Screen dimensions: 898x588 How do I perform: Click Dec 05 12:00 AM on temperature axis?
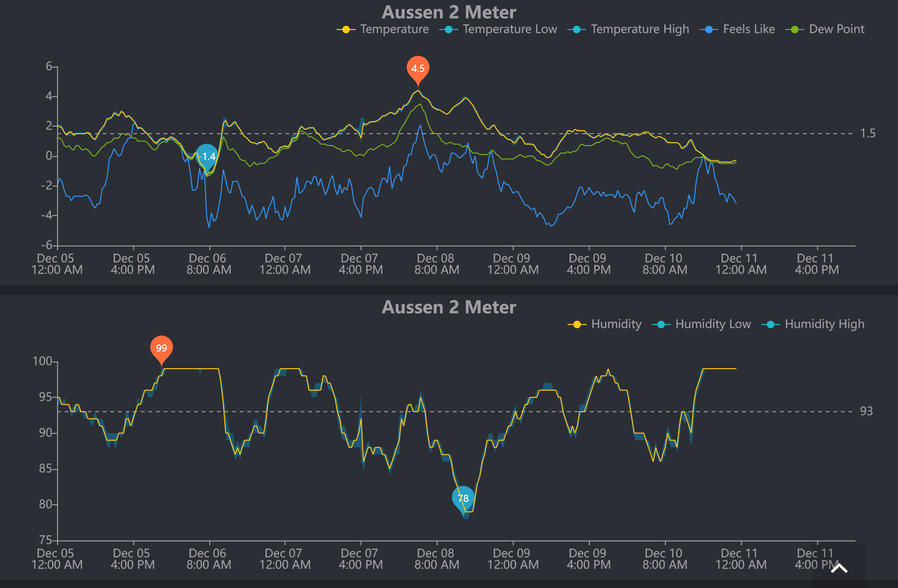57,264
